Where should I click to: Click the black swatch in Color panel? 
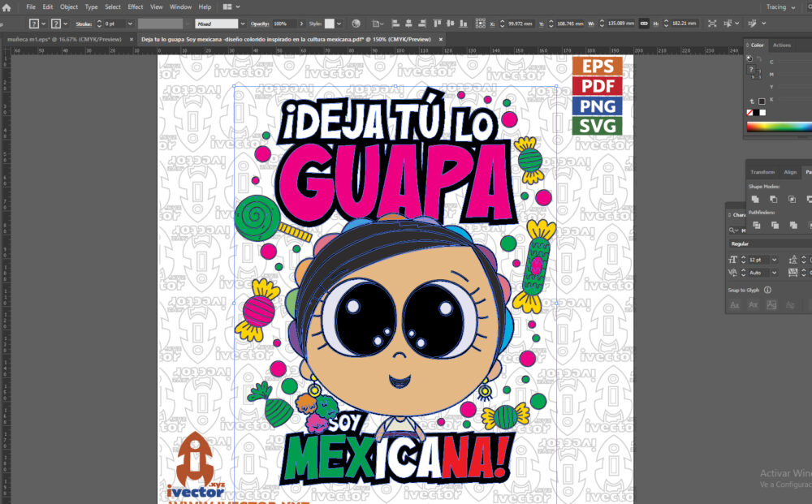[x=756, y=113]
